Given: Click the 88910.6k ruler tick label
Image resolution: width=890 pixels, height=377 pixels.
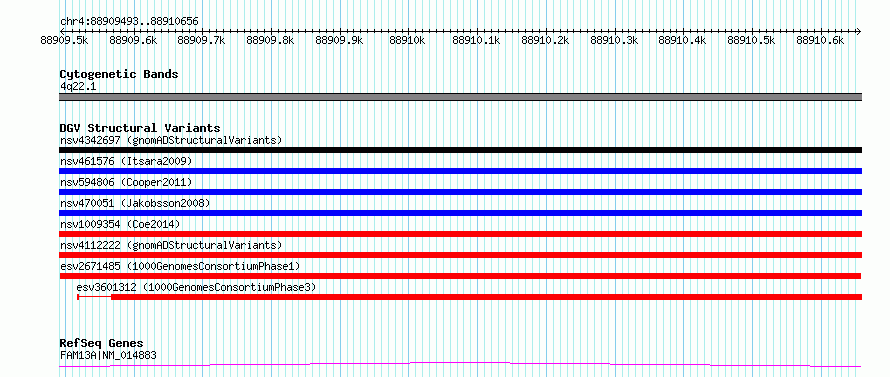Looking at the screenshot, I should 820,40.
